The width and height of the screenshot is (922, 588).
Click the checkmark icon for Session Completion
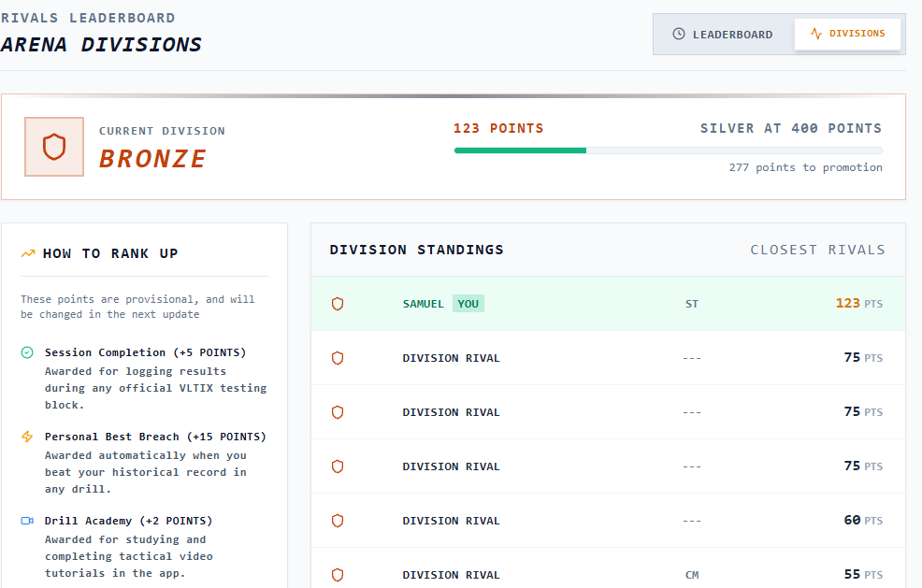pyautogui.click(x=27, y=352)
